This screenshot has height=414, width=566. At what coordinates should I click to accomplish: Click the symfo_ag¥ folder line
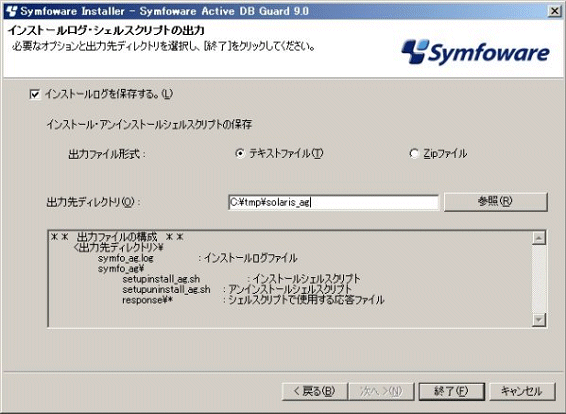[x=121, y=269]
